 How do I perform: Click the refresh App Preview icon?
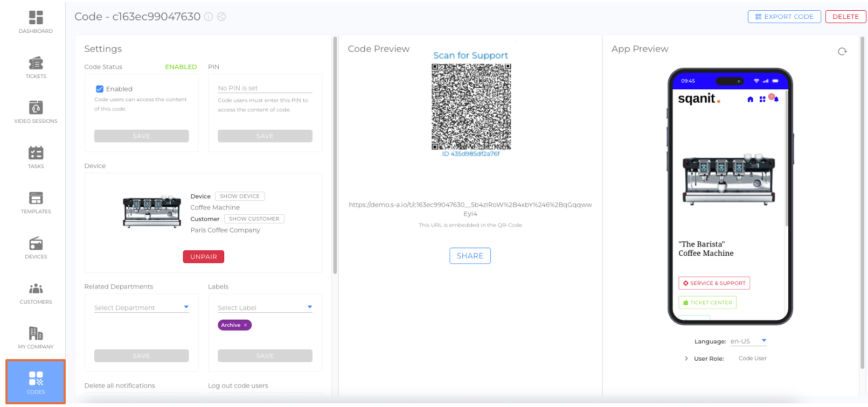[x=842, y=52]
